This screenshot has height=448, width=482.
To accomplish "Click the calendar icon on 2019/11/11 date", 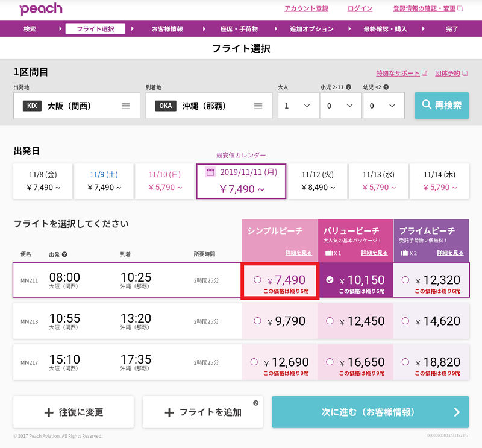I will [210, 172].
